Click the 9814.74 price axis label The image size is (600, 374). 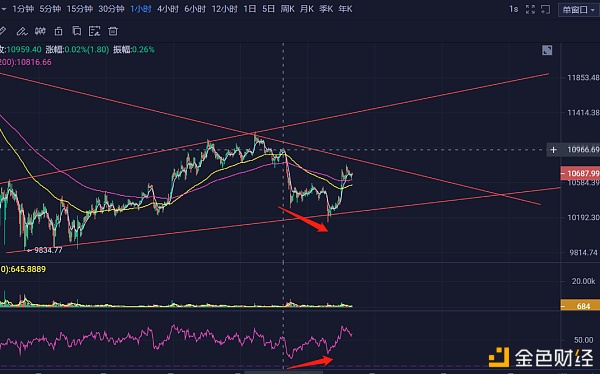584,252
